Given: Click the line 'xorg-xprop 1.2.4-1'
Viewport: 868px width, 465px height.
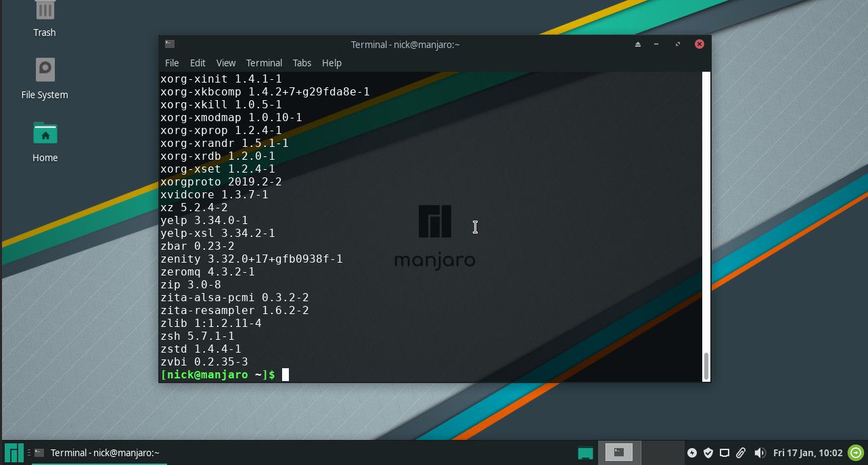Looking at the screenshot, I should (x=221, y=131).
